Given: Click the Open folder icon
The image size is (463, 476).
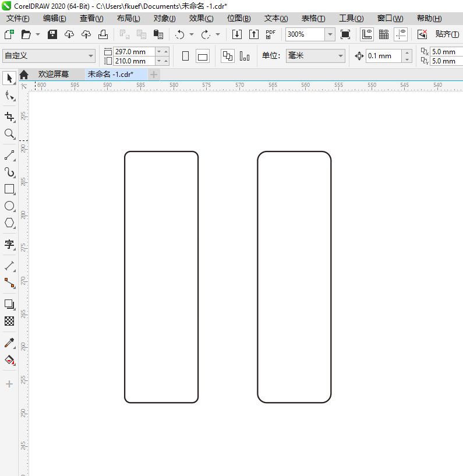Looking at the screenshot, I should tap(26, 34).
